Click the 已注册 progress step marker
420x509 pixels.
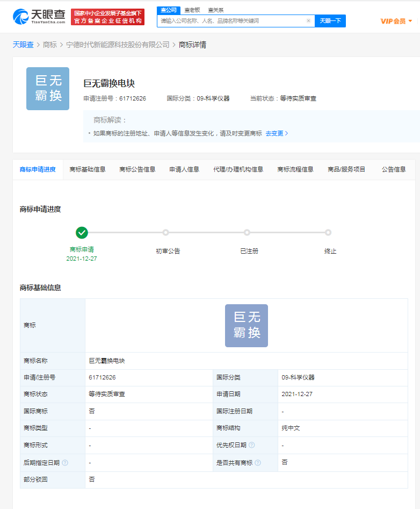pos(247,232)
